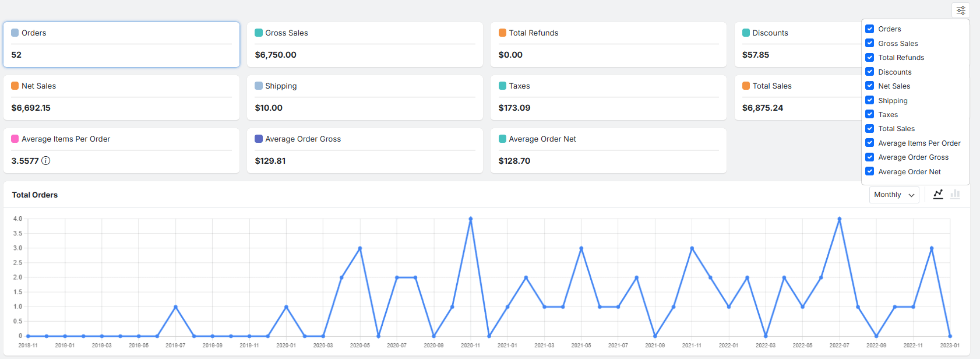Click the Net Sales stat card
Image resolution: width=980 pixels, height=359 pixels.
click(121, 97)
